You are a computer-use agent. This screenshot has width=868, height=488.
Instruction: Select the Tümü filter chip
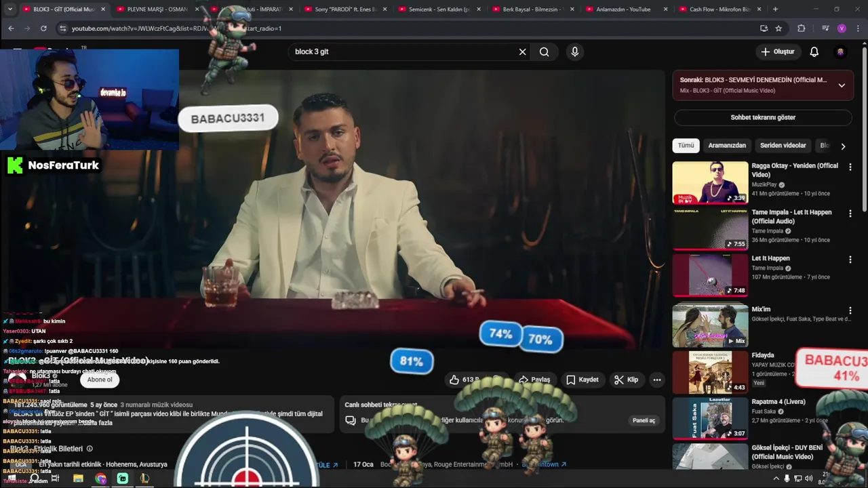(686, 146)
